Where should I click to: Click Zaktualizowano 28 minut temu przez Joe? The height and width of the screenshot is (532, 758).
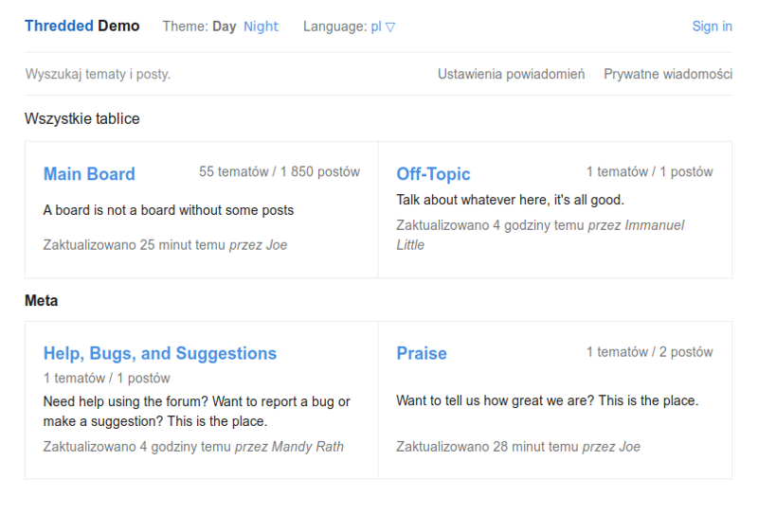(x=518, y=447)
